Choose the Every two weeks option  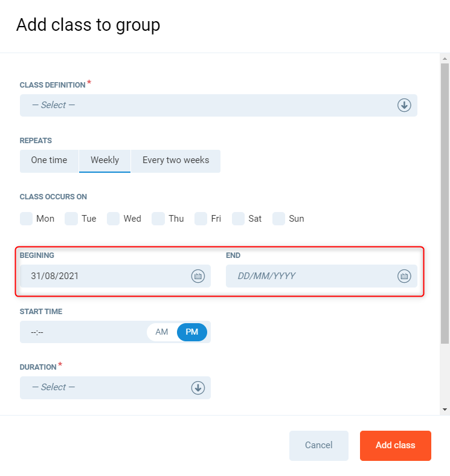(176, 161)
